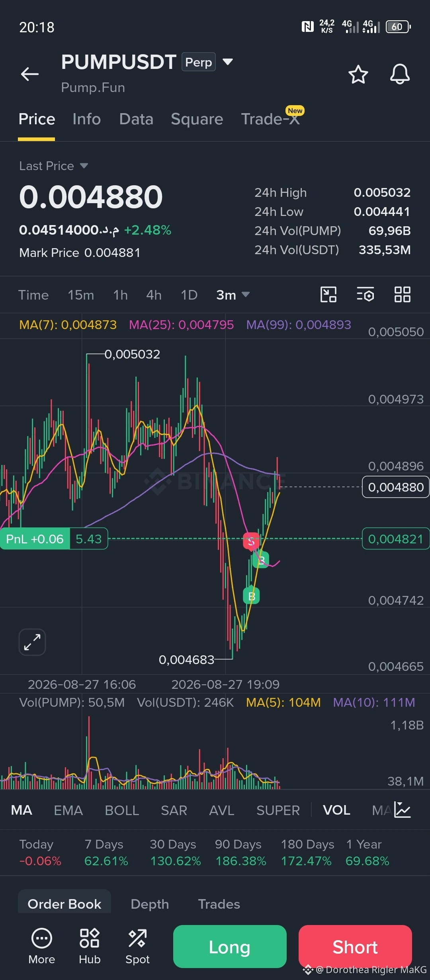Select the Time chart interval
The image size is (430, 980).
pyautogui.click(x=33, y=295)
